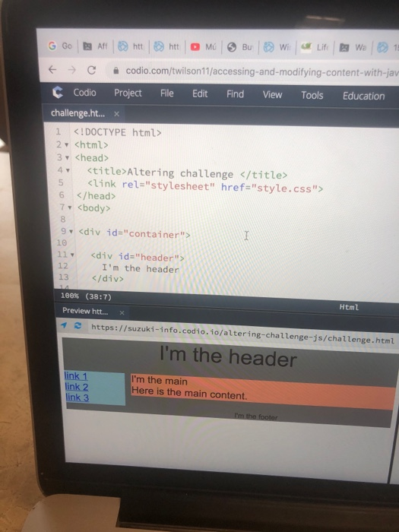Screen dimensions: 399x532
Task: Open the Google 'Go' bookmark
Action: click(x=60, y=46)
